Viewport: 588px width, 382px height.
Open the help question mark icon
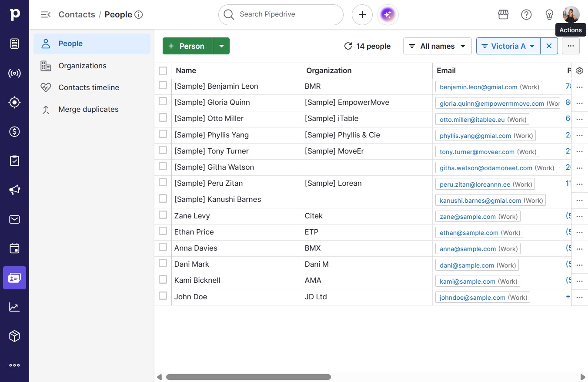pyautogui.click(x=526, y=15)
